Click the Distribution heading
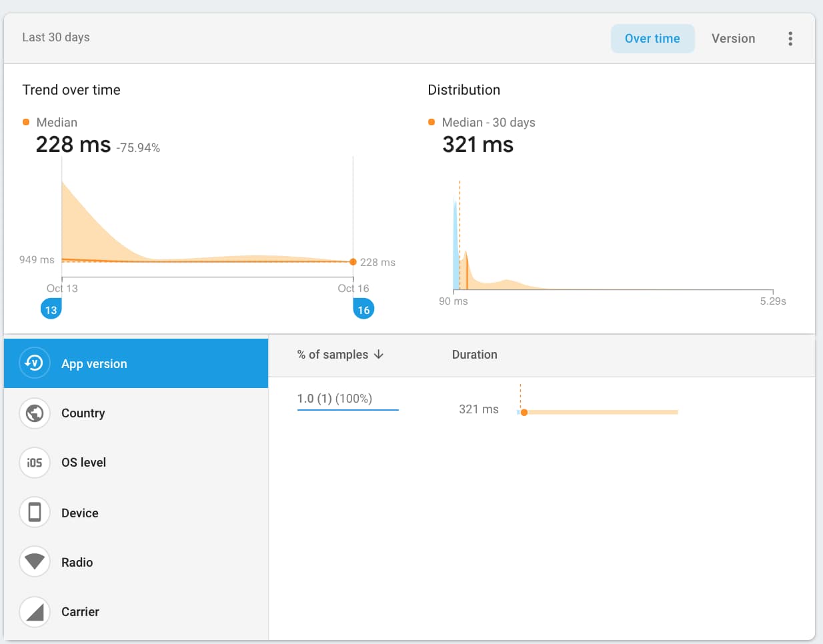This screenshot has width=823, height=644. click(x=464, y=90)
